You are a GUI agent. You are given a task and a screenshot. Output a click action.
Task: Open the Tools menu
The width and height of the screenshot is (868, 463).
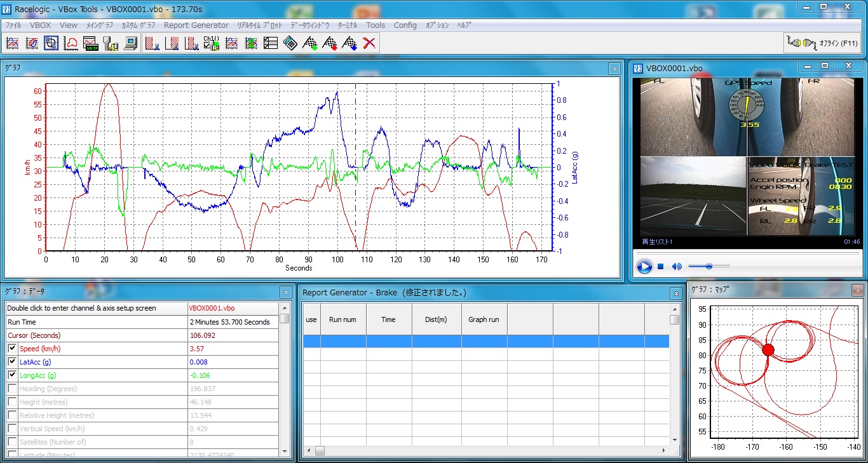[x=376, y=25]
